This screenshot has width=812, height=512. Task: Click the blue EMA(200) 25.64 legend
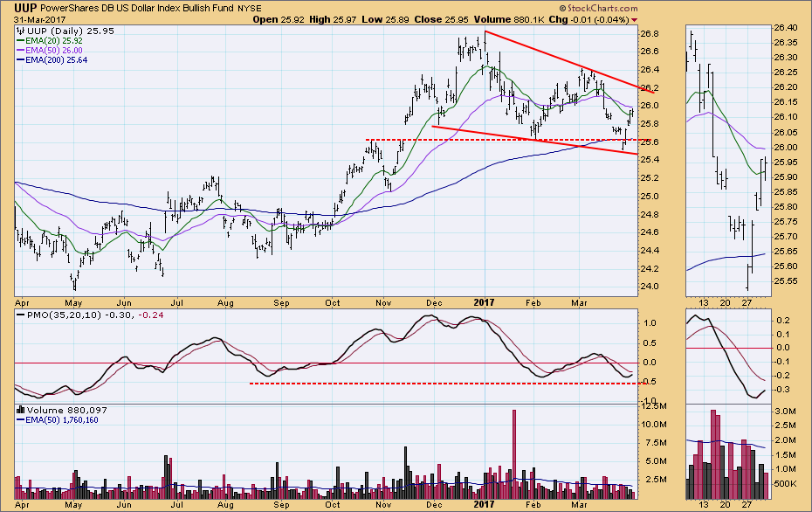click(52, 60)
